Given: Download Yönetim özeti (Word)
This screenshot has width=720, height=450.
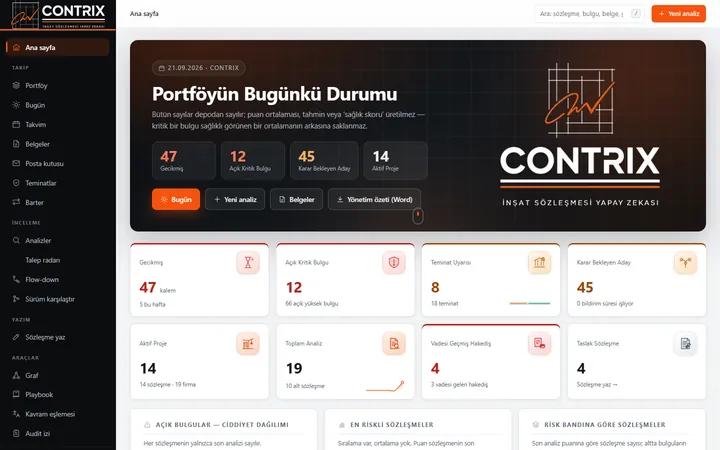Looking at the screenshot, I should click(x=374, y=199).
